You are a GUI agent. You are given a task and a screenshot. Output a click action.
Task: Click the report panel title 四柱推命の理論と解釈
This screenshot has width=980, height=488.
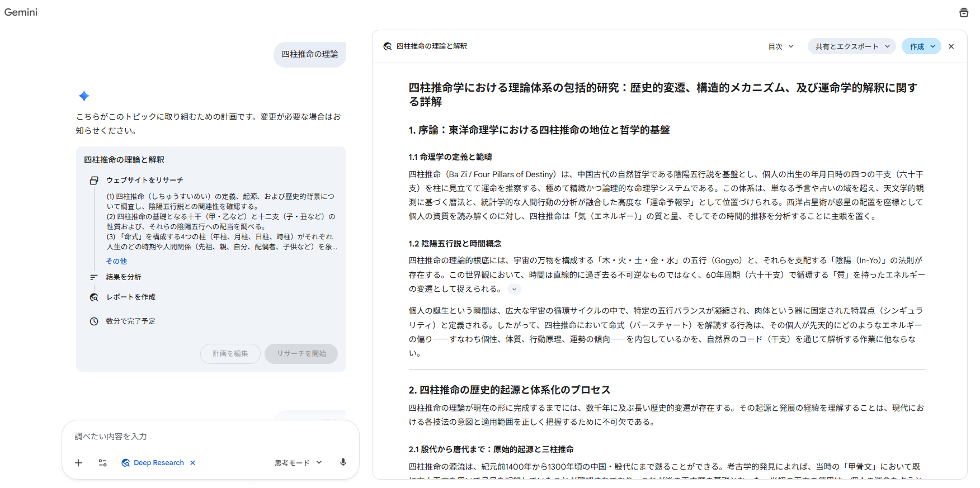pyautogui.click(x=432, y=46)
